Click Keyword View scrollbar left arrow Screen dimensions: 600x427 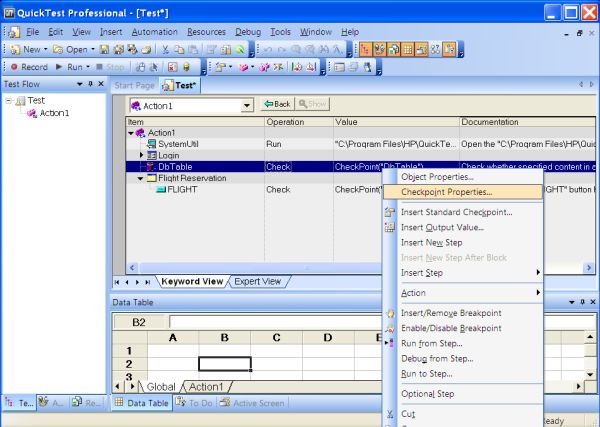point(132,268)
